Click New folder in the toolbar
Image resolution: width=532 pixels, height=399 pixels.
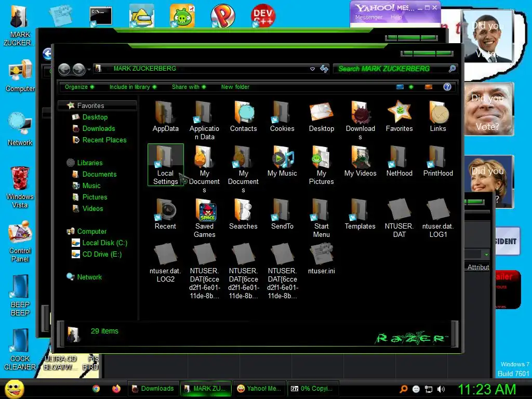tap(235, 87)
